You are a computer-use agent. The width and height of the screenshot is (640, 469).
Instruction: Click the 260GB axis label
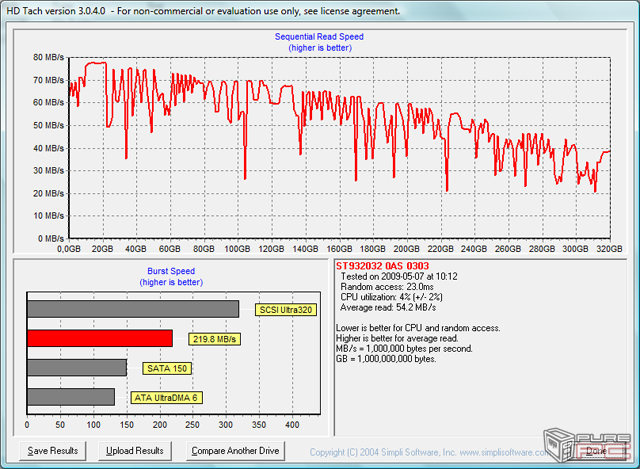pyautogui.click(x=508, y=249)
